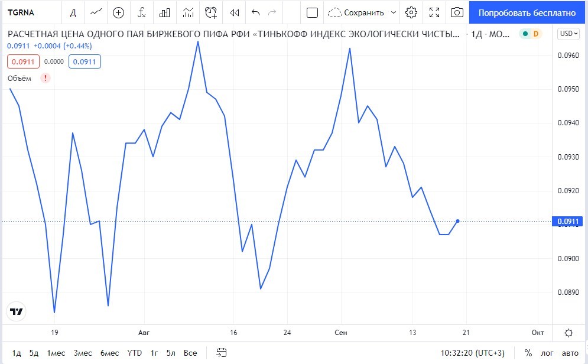Open the USD currency dropdown

[568, 34]
